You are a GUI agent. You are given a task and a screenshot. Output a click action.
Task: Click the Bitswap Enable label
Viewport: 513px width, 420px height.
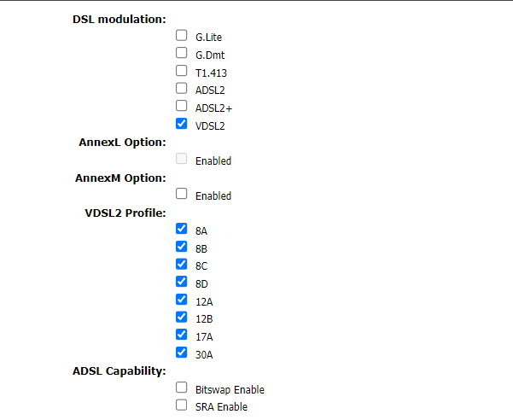(230, 390)
